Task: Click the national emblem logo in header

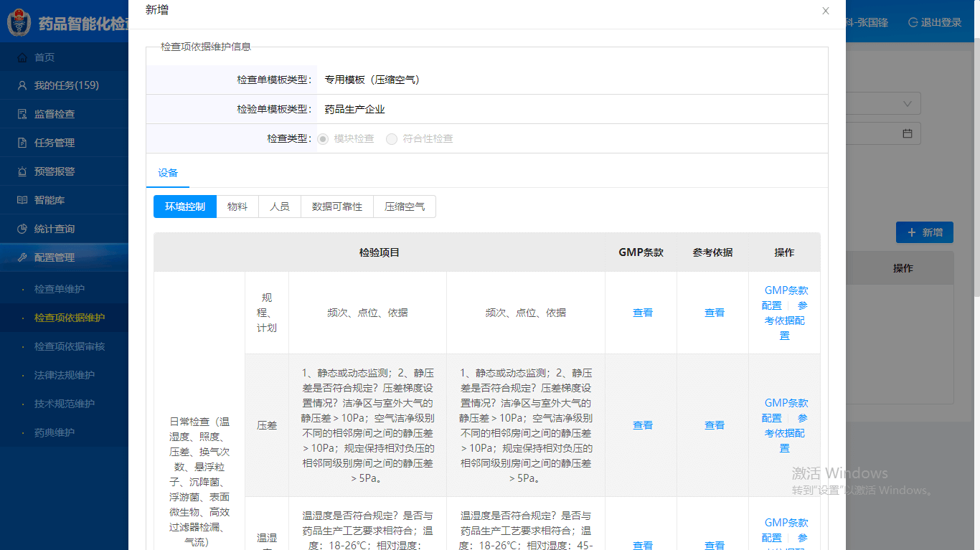Action: click(x=18, y=22)
